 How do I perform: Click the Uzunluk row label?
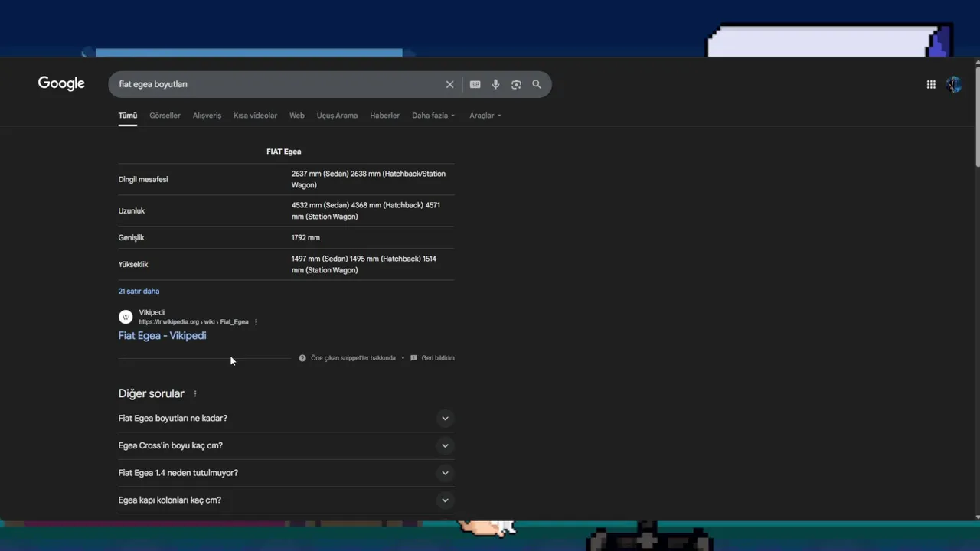(x=132, y=210)
